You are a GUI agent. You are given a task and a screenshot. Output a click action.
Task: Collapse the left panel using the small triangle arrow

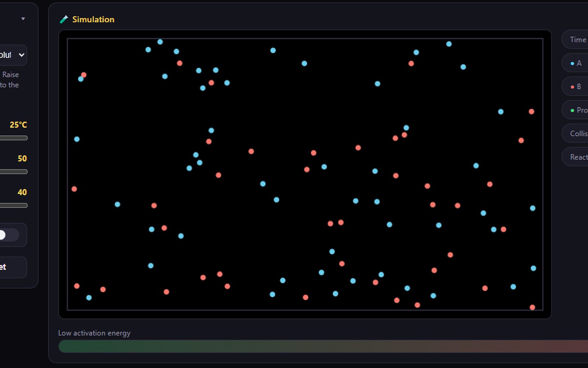pos(23,19)
